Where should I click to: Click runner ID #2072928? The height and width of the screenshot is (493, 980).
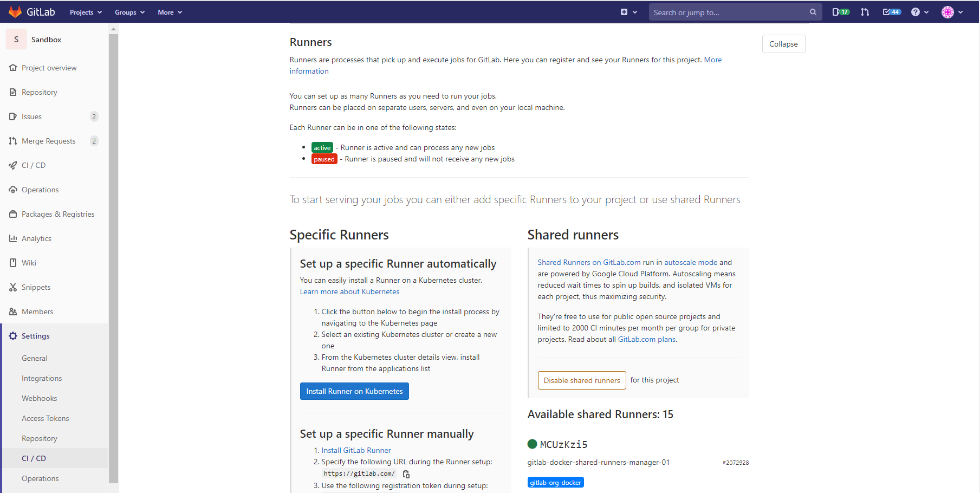[735, 463]
